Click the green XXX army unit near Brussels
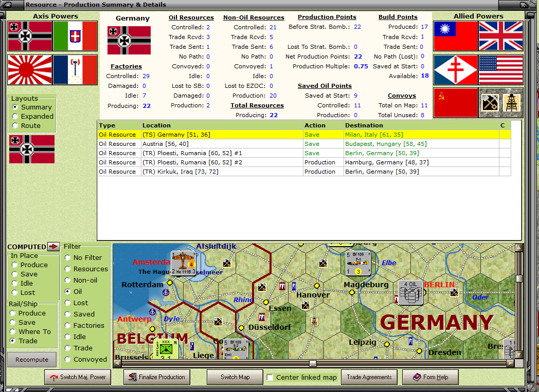Image resolution: width=539 pixels, height=392 pixels. (x=166, y=349)
